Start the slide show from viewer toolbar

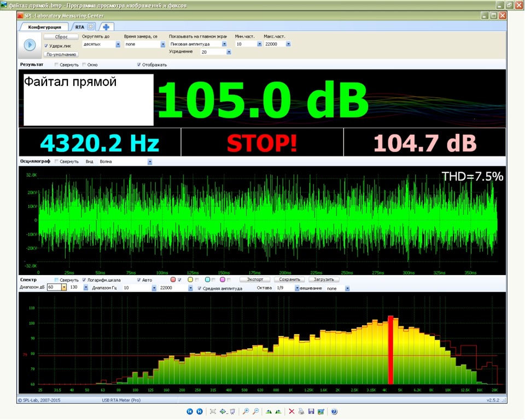tap(232, 411)
